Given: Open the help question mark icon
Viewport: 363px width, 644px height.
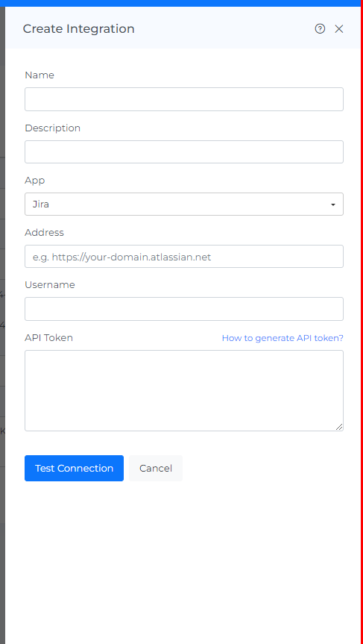Looking at the screenshot, I should click(x=320, y=29).
